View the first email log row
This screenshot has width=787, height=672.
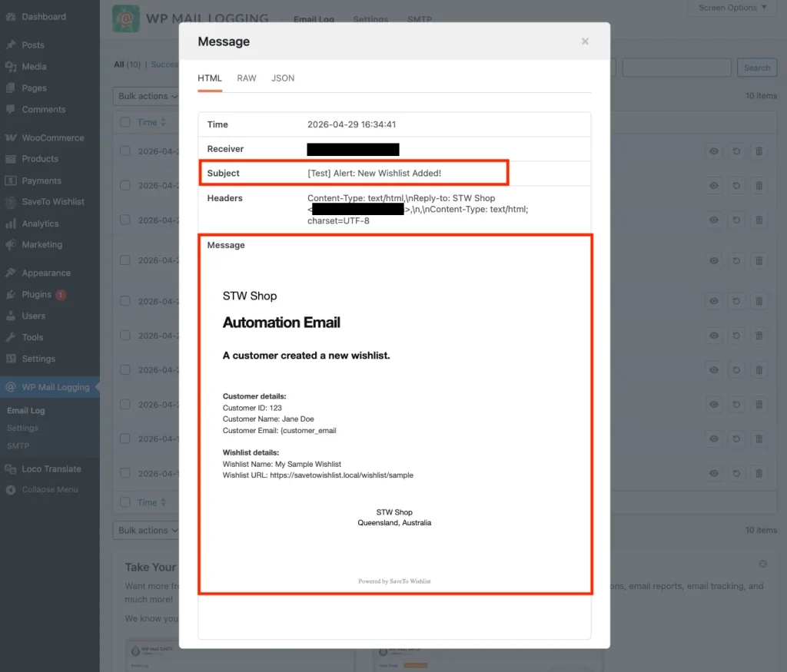[x=714, y=151]
